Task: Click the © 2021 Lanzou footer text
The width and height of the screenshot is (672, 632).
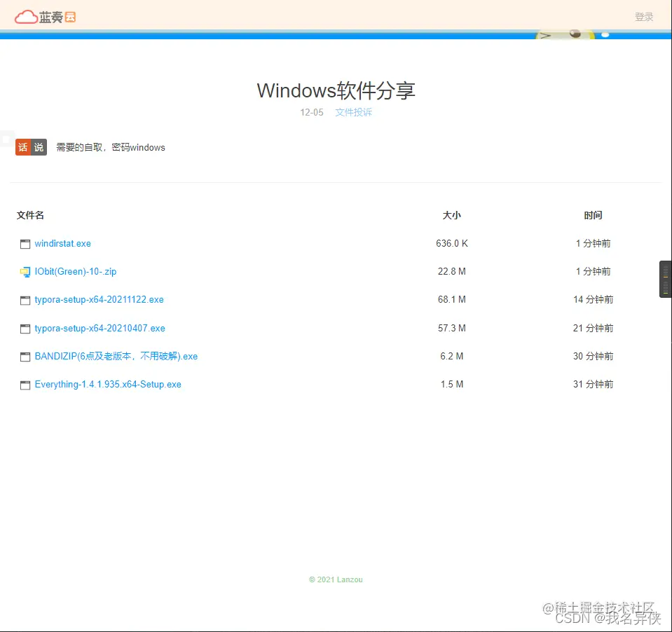Action: click(336, 579)
